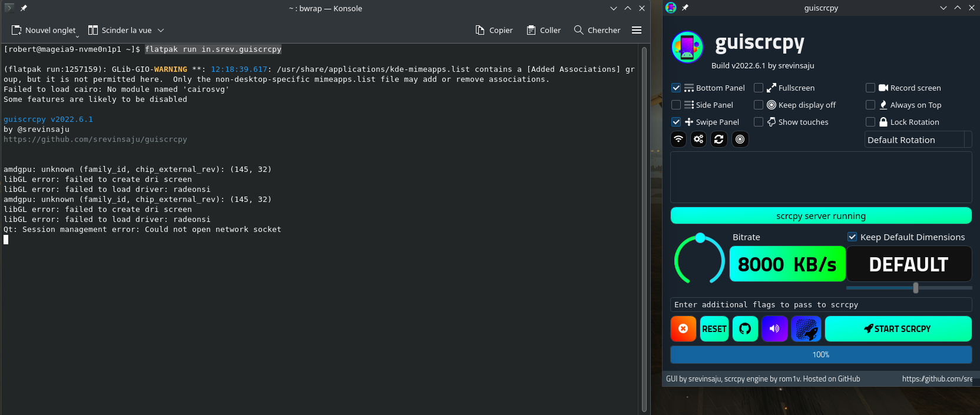Click the pin icon in Konsole title bar
The image size is (980, 415).
[24, 8]
